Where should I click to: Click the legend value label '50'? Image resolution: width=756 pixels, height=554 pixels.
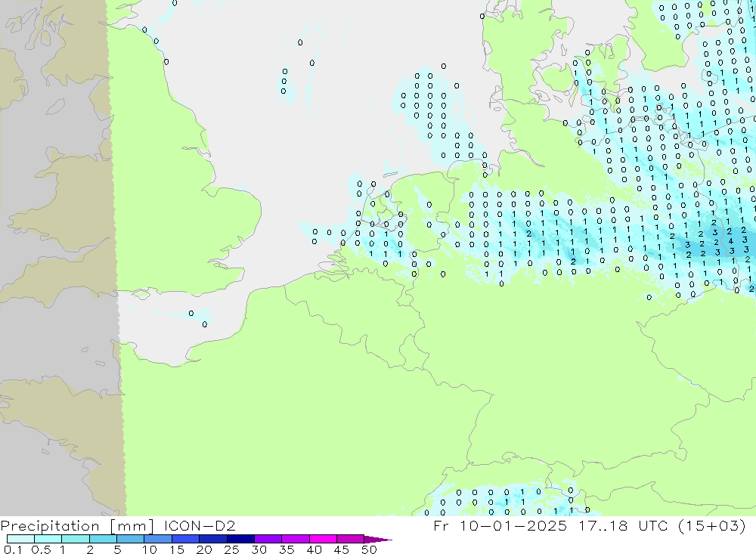(369, 549)
